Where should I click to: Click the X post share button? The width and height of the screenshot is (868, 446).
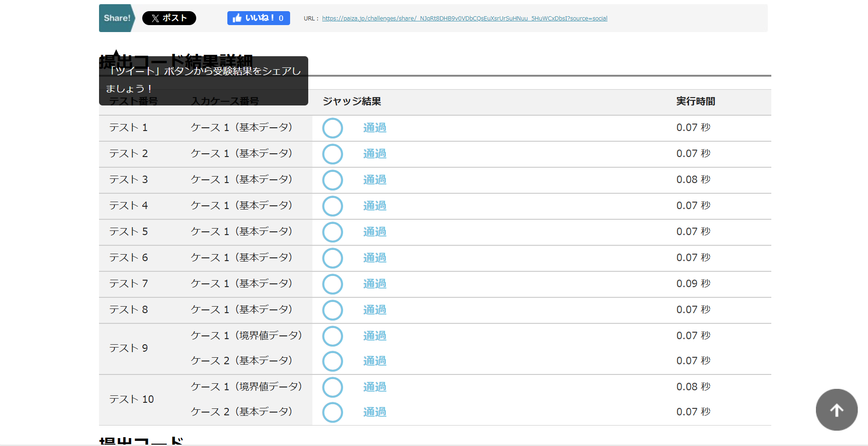click(169, 18)
